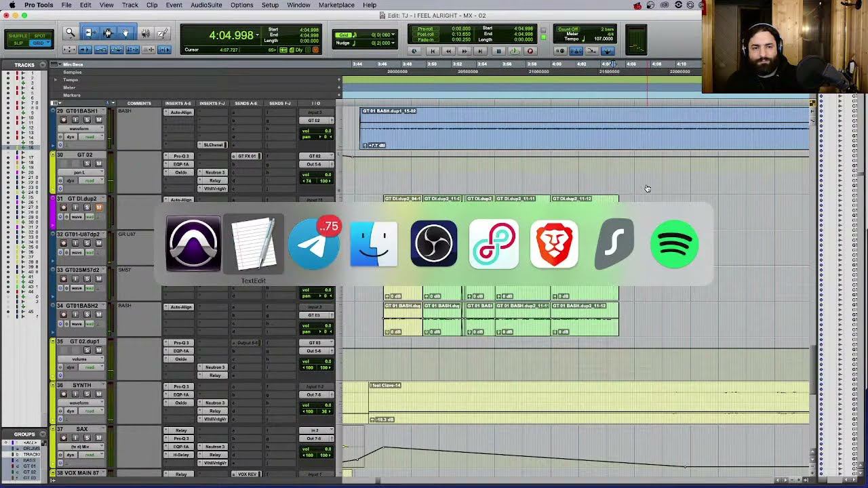This screenshot has width=868, height=488.
Task: Toggle the online sync clock button
Action: (414, 51)
